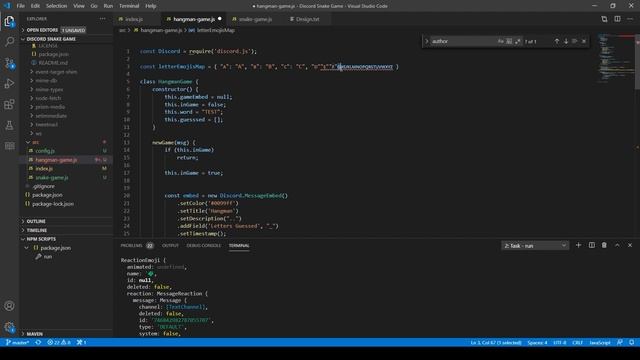This screenshot has height=360, width=640.
Task: Toggle regular expression in find widget
Action: [x=518, y=41]
